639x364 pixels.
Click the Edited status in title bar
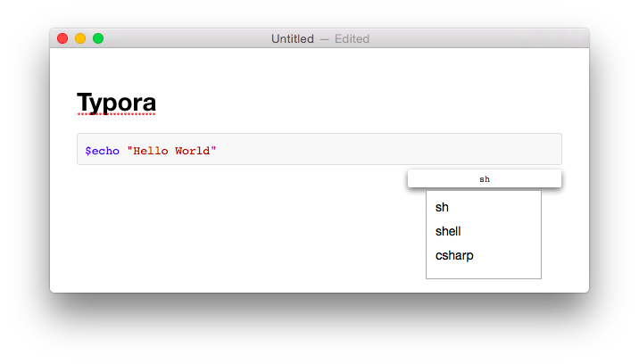(352, 38)
